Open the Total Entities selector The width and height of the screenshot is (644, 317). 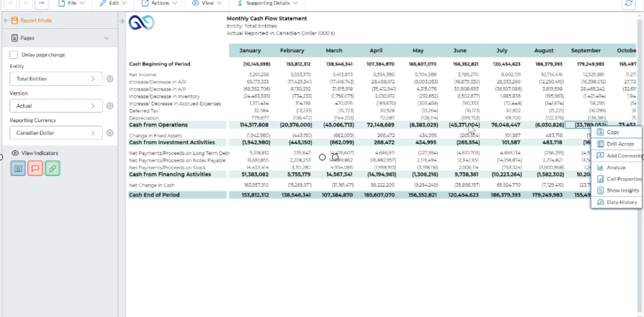pyautogui.click(x=56, y=79)
